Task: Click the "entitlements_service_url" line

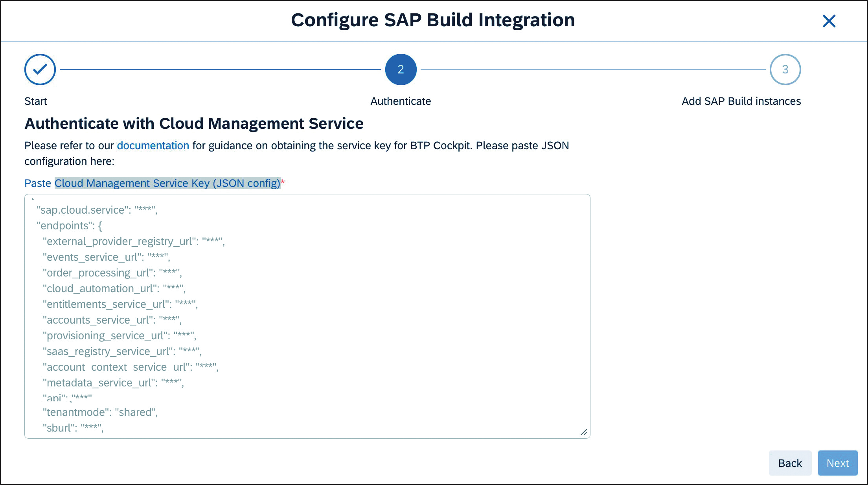Action: click(120, 304)
